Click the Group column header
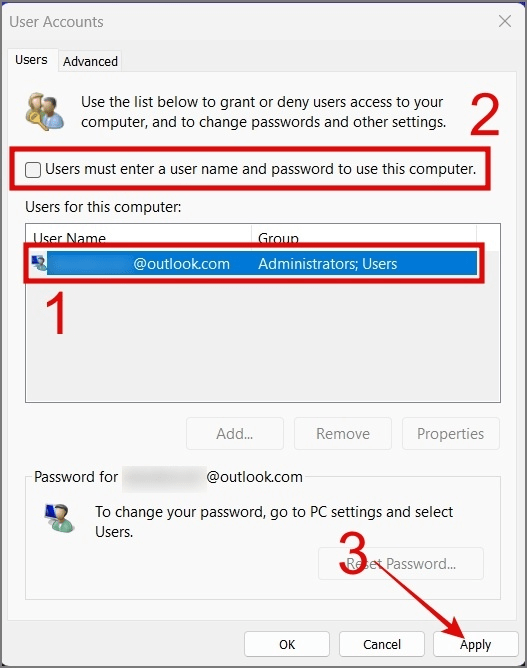Image resolution: width=527 pixels, height=668 pixels. tap(364, 238)
